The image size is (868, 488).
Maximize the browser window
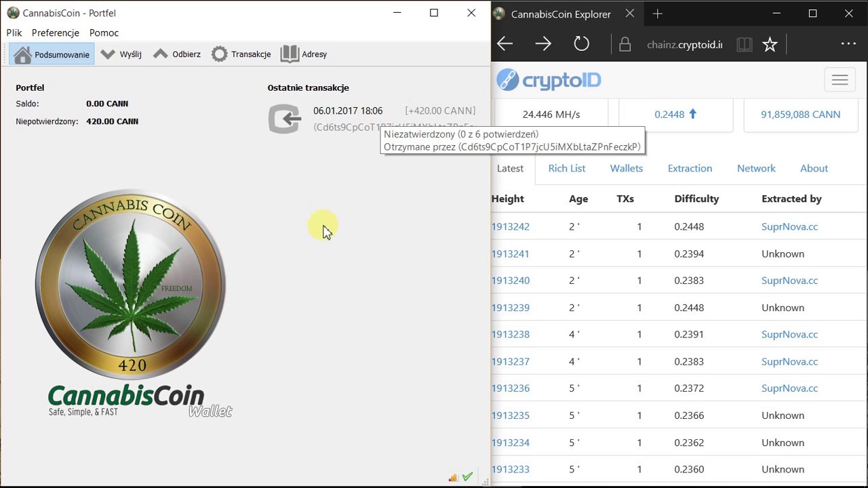[x=812, y=14]
